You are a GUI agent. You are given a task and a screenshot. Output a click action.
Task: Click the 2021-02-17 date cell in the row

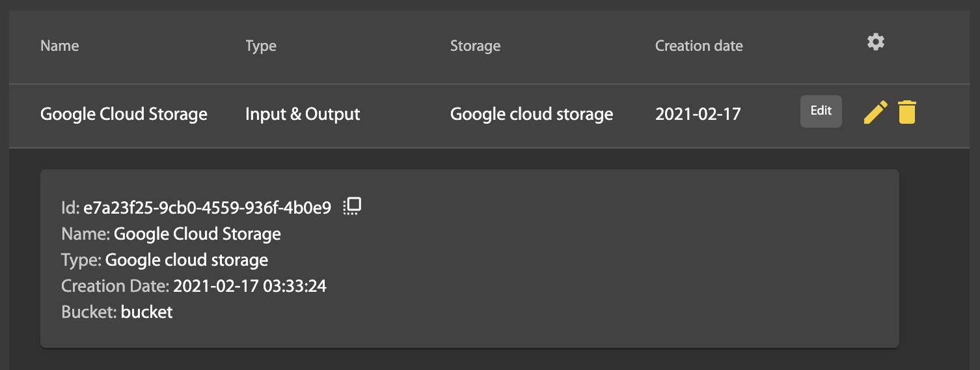click(x=698, y=115)
